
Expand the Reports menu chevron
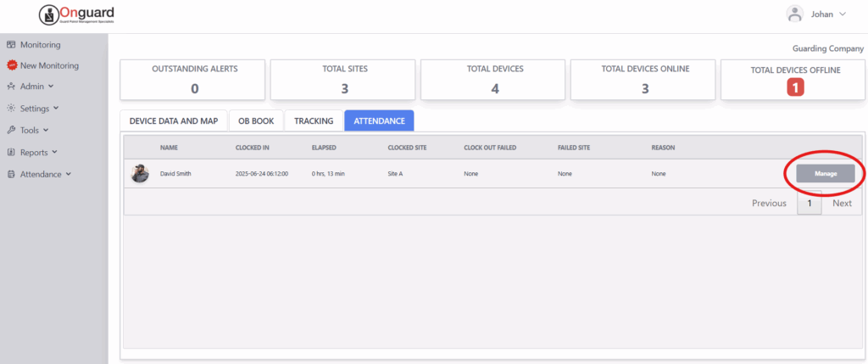(55, 153)
